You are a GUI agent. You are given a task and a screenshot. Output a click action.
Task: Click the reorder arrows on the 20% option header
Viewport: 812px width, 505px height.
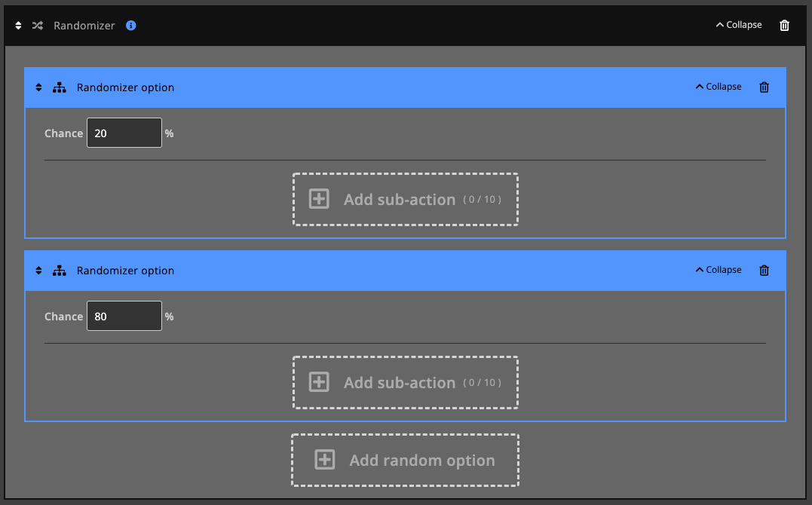click(x=38, y=87)
